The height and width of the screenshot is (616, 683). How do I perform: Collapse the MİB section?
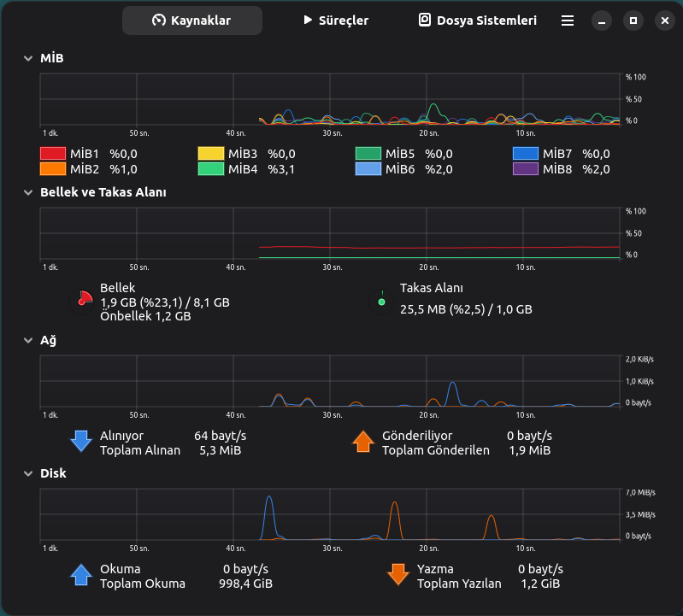click(x=28, y=59)
